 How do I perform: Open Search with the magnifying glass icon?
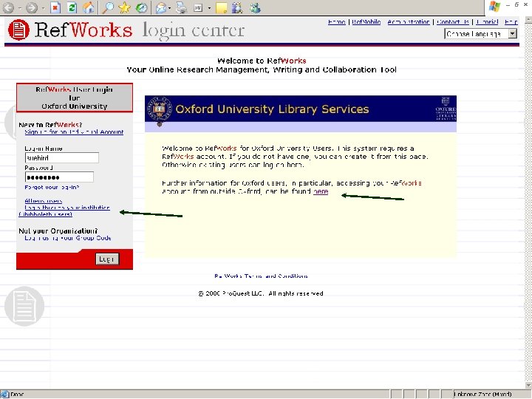tap(108, 7)
